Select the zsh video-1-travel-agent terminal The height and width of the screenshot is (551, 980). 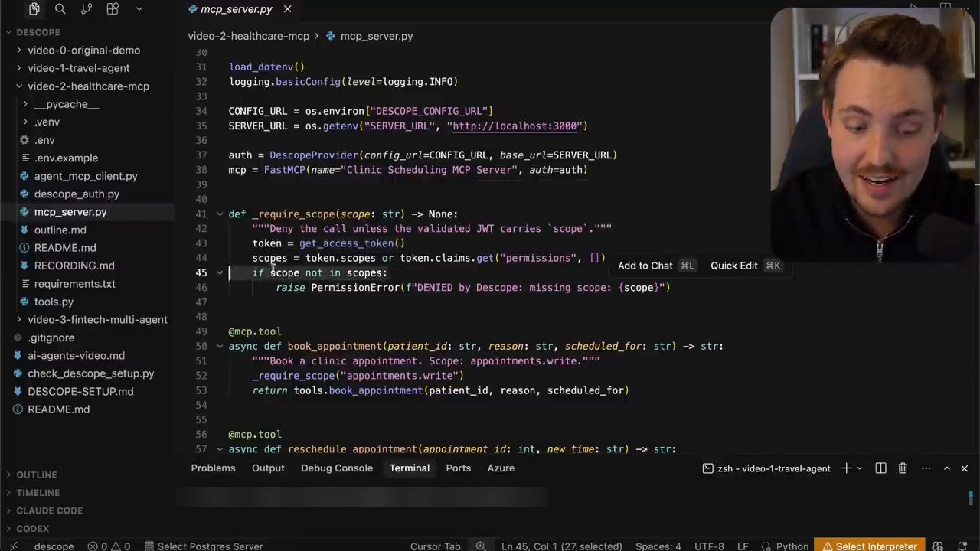click(x=766, y=468)
